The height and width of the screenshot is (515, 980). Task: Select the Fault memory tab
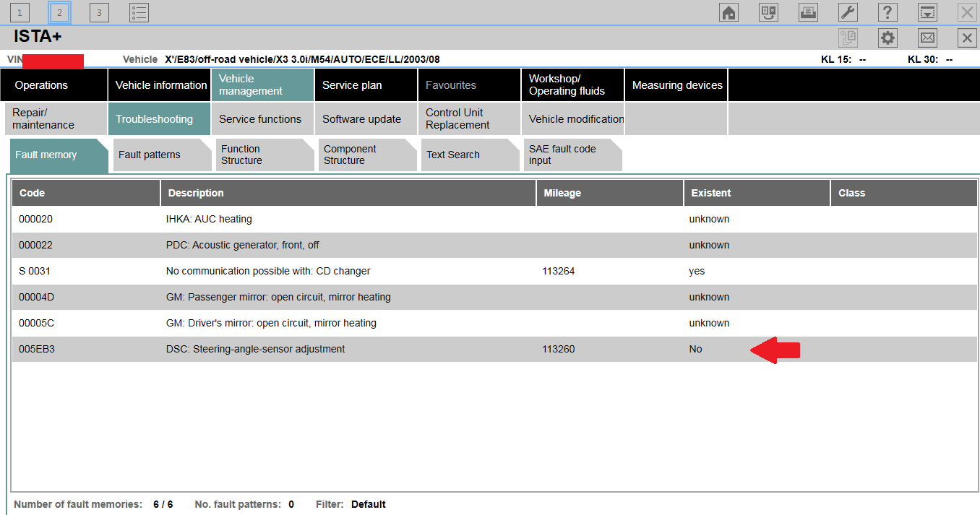pos(59,155)
